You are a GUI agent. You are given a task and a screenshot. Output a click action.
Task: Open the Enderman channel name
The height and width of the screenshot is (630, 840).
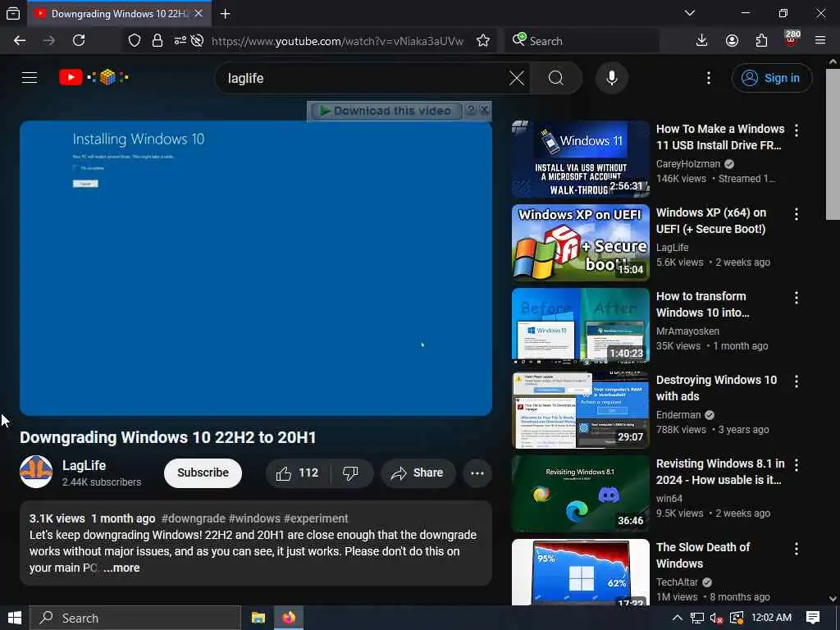[678, 414]
